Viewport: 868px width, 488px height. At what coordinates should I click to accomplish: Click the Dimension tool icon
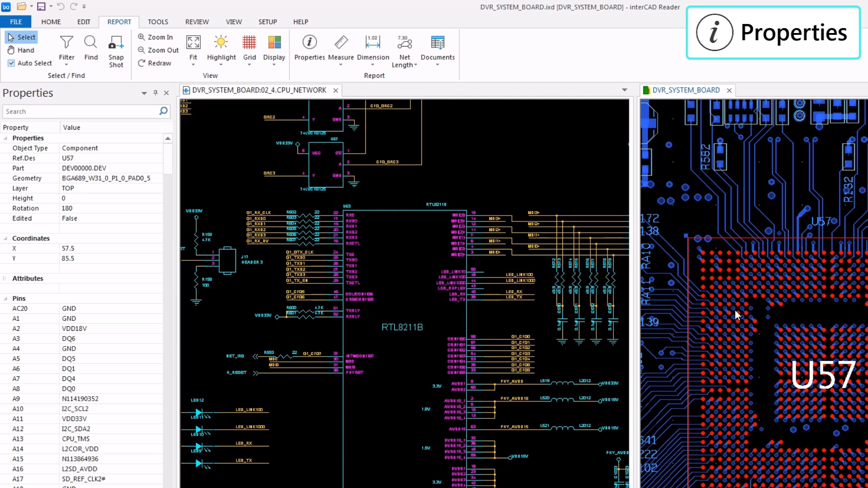[x=373, y=42]
